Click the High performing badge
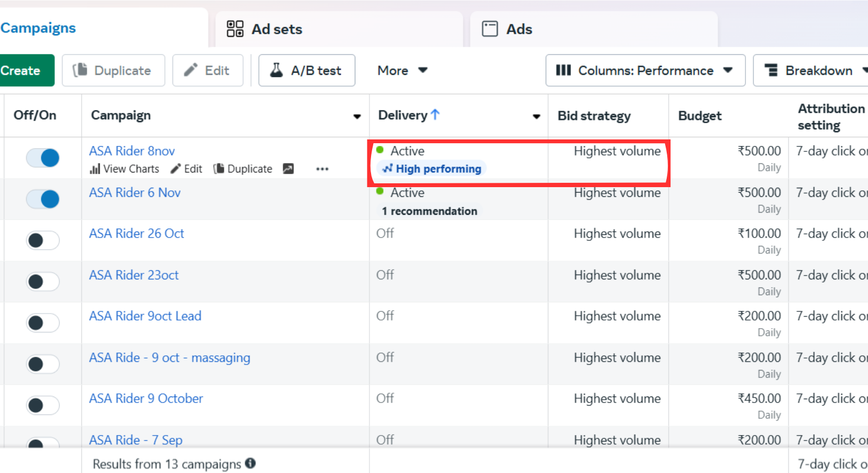Screen dimensions: 868x473 [x=432, y=169]
